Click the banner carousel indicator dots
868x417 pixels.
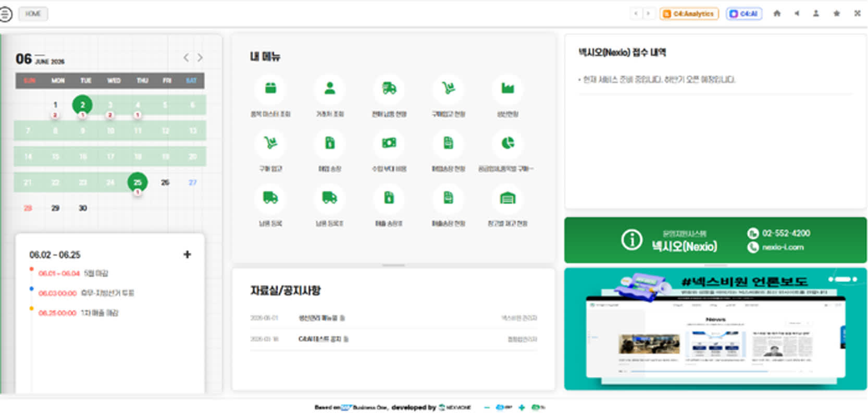(843, 279)
